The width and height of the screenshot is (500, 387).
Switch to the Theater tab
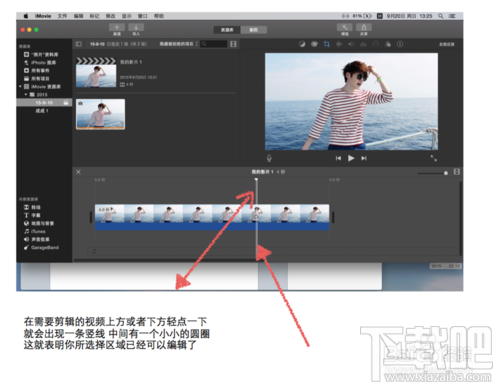click(254, 30)
